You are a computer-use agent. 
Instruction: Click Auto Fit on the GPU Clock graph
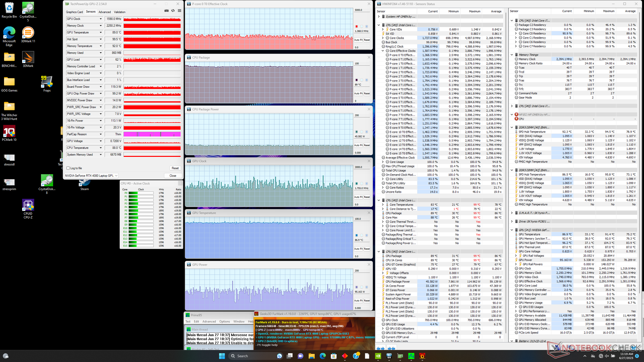pos(359,197)
